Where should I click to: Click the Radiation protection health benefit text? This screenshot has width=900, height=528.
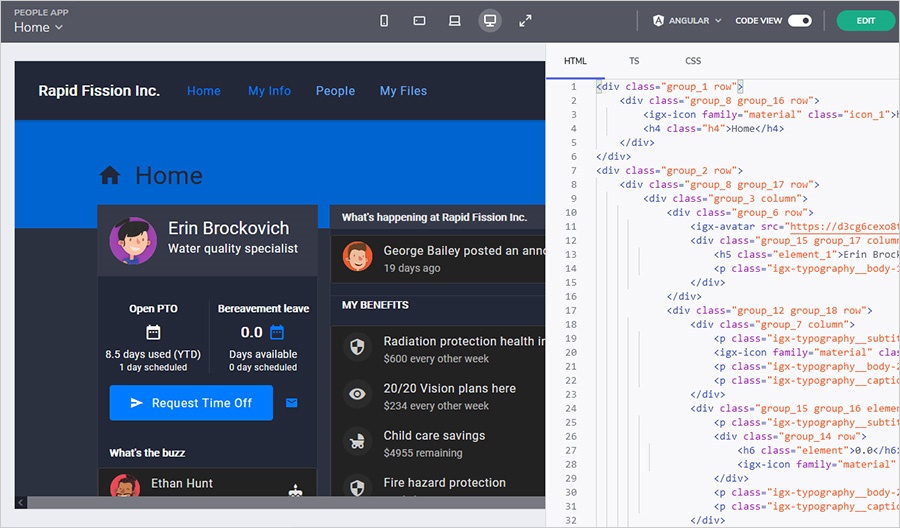pos(464,341)
